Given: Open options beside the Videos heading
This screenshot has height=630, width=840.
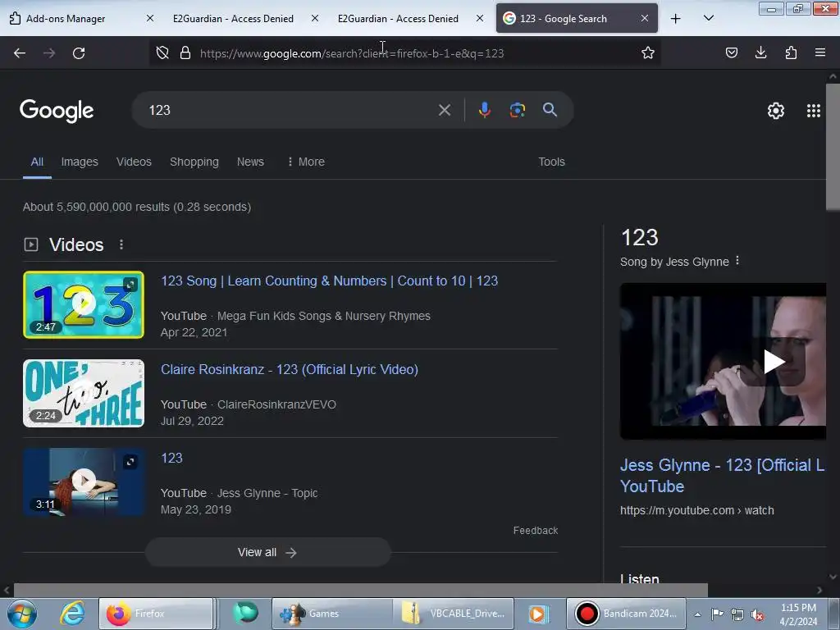Looking at the screenshot, I should coord(121,244).
